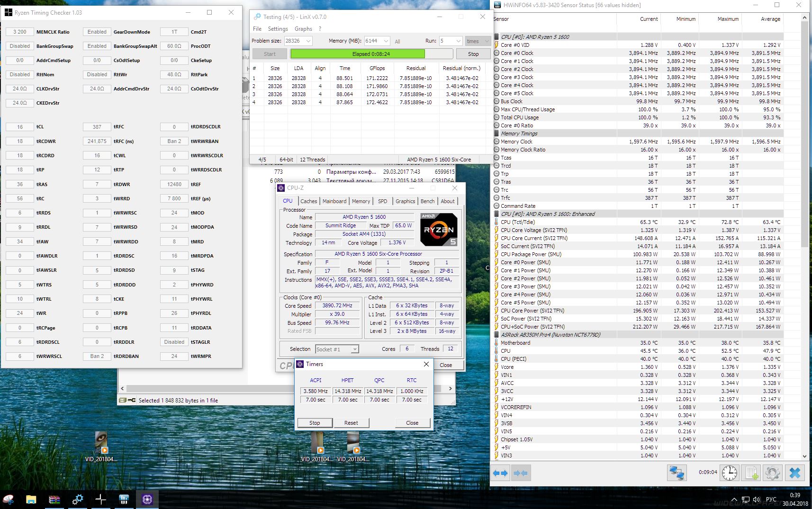Click the HWiNFO clock reset icon

pos(730,473)
